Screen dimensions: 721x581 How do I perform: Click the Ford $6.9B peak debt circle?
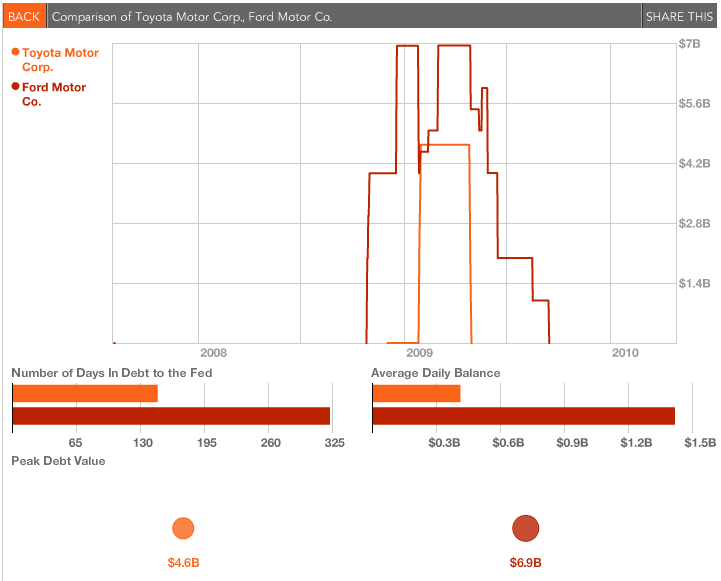point(526,528)
